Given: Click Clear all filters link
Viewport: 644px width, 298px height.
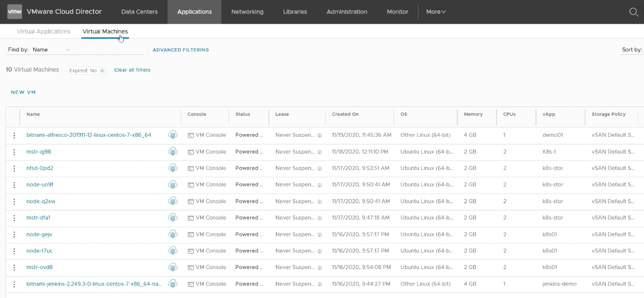Looking at the screenshot, I should [132, 70].
